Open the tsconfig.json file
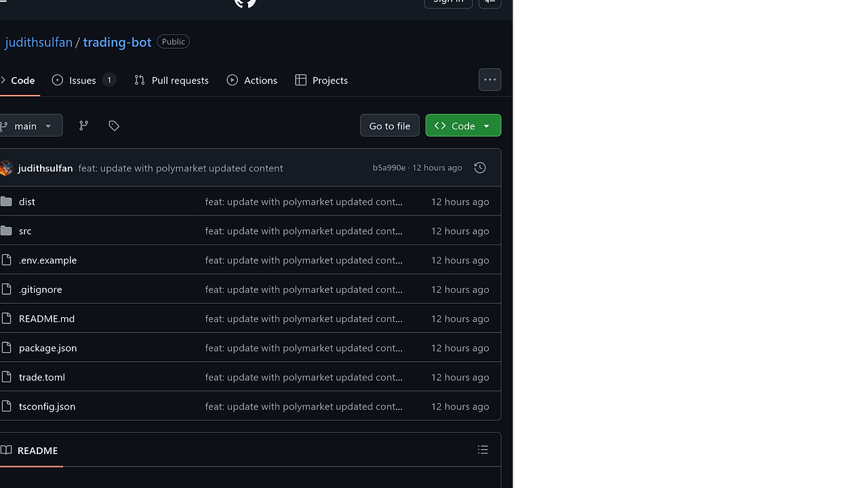The width and height of the screenshot is (868, 488). [47, 406]
